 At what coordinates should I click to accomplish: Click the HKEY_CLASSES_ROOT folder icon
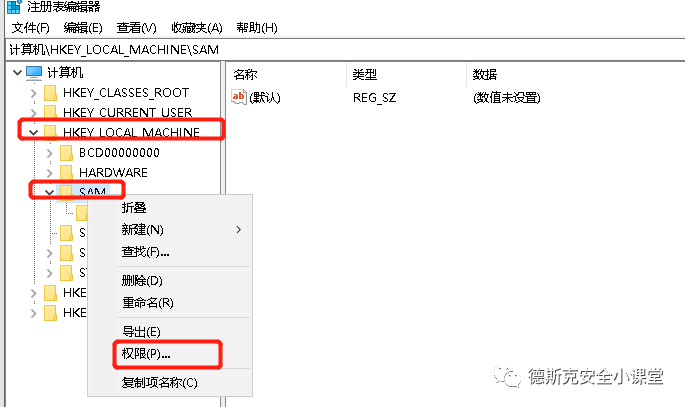(x=50, y=93)
